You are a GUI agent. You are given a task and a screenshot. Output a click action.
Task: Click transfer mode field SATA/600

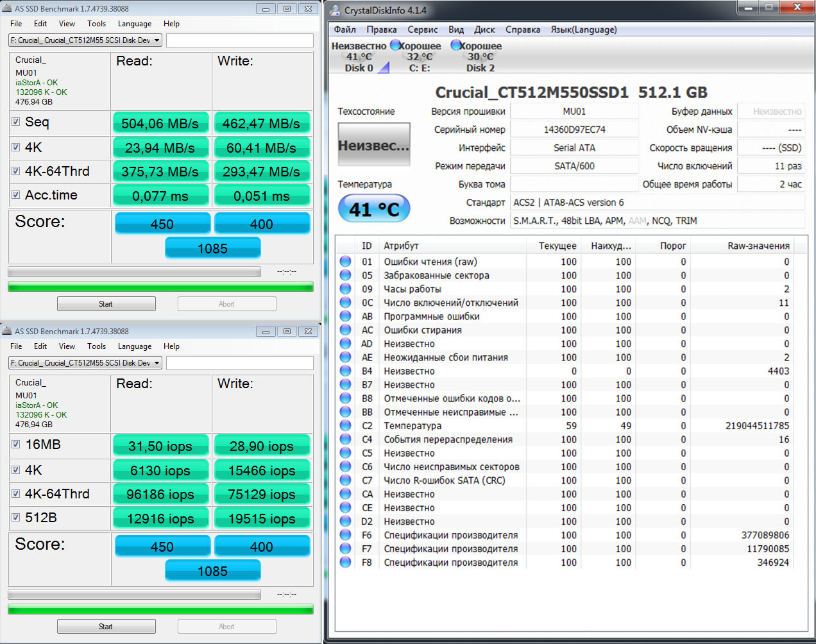(575, 166)
